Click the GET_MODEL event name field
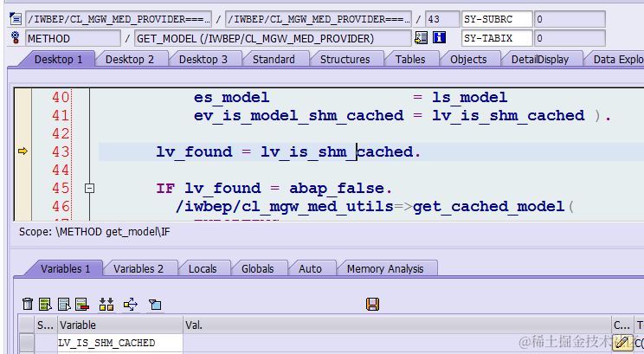The image size is (644, 354). (x=273, y=38)
